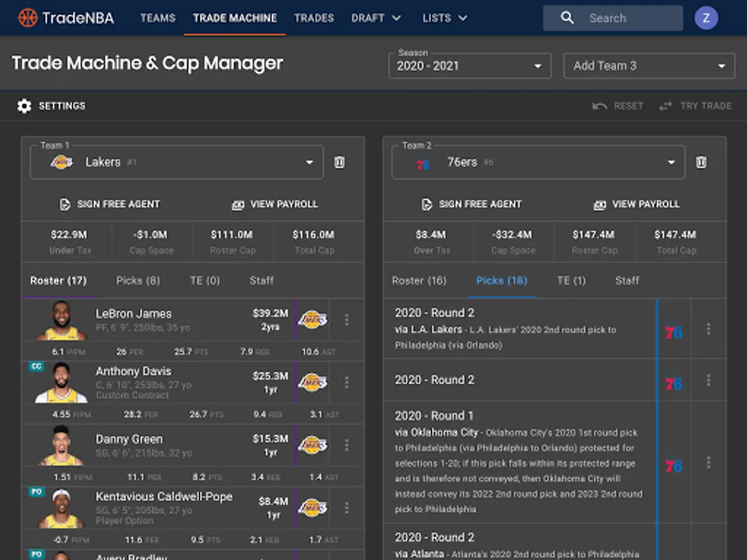
Task: Click the TradeNBA brand name
Action: pyautogui.click(x=78, y=18)
